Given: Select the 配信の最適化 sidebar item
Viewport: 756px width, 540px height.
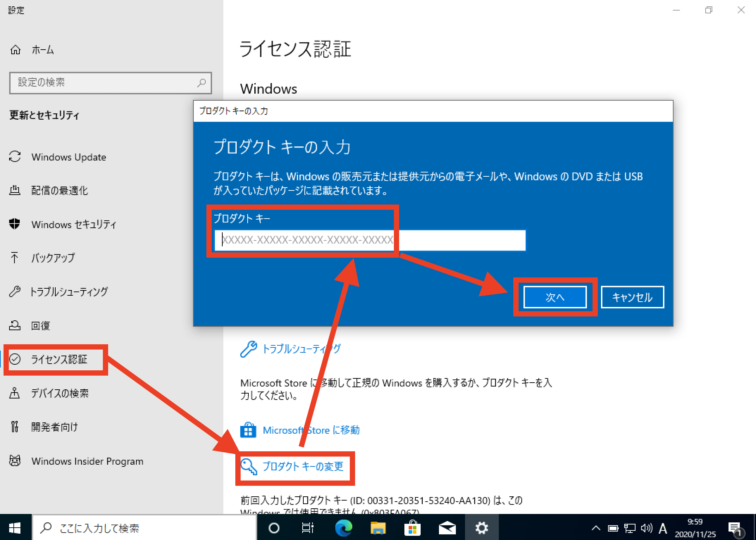Looking at the screenshot, I should click(60, 190).
